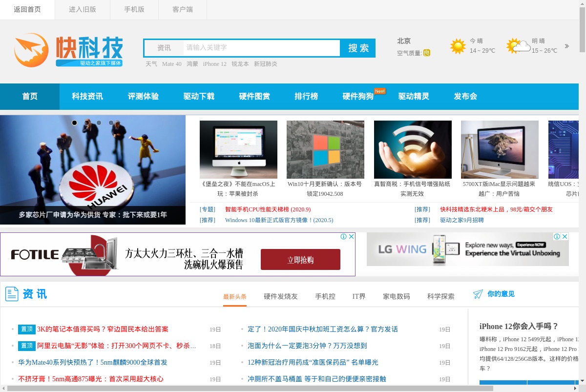Viewport: 586px width, 392px height.
Task: Switch to IT界 news tab
Action: [x=359, y=296]
